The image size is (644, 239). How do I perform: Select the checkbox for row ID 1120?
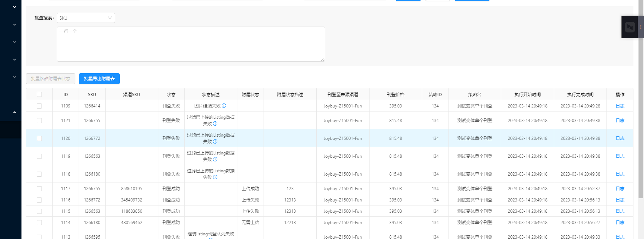click(39, 138)
